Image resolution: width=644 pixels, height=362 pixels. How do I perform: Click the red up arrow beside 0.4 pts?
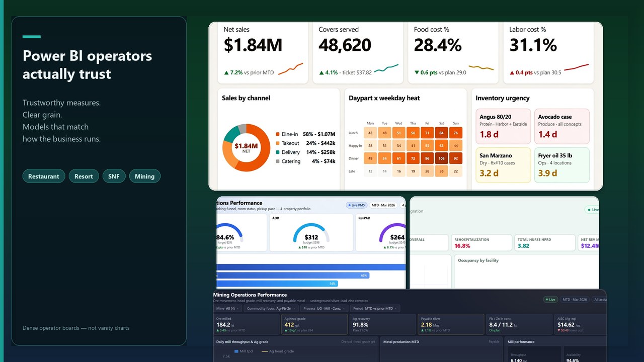512,73
